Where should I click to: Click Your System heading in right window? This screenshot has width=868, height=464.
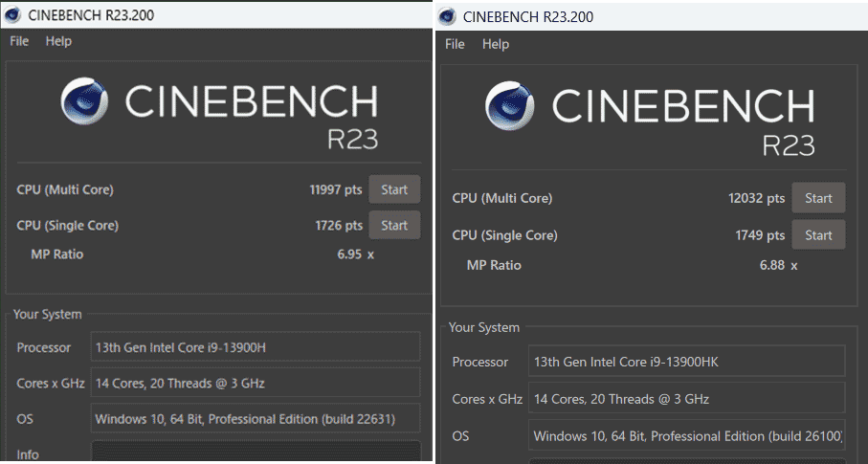click(484, 327)
